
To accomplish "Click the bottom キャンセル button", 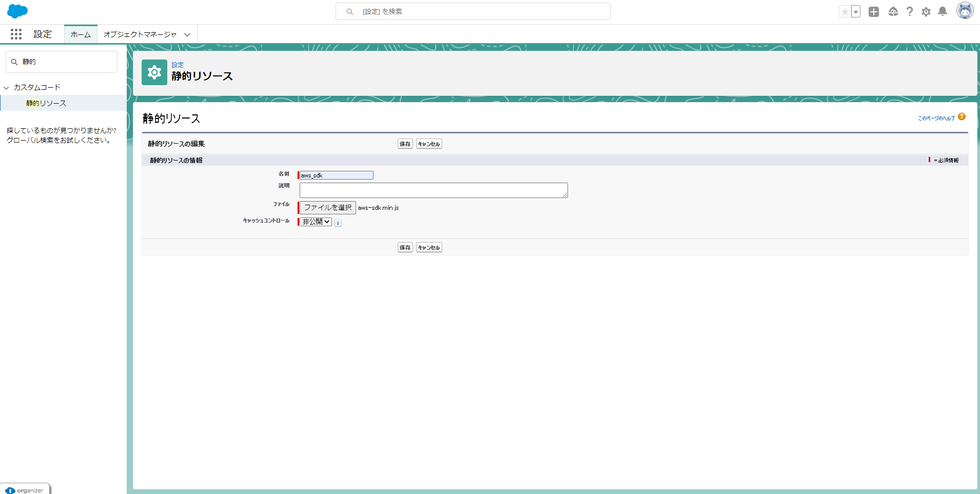I will tap(429, 248).
